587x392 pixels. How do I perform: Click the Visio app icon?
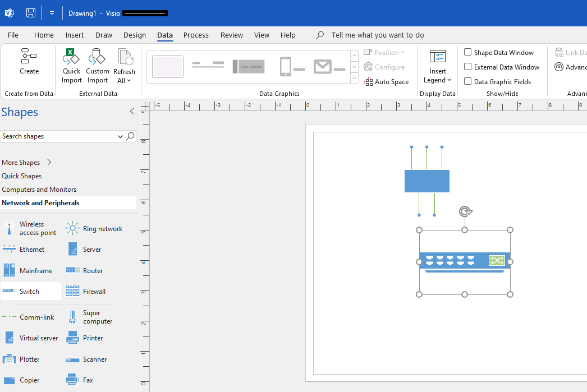10,13
